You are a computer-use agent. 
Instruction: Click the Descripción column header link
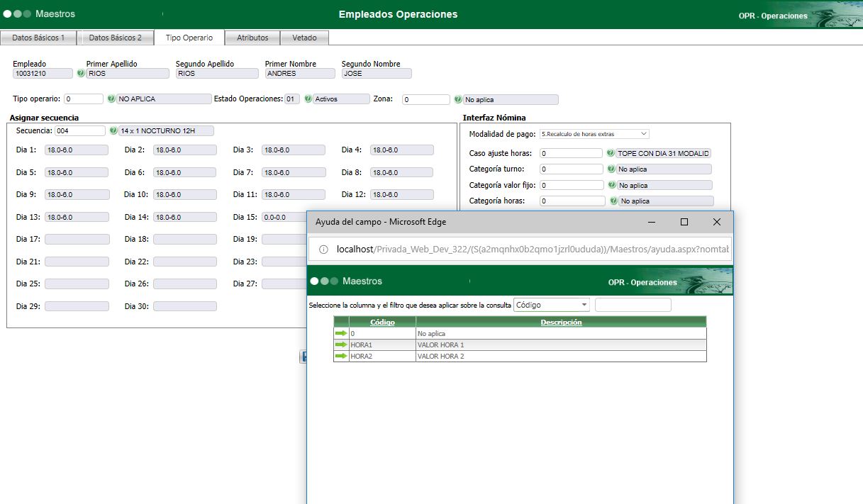(x=561, y=322)
